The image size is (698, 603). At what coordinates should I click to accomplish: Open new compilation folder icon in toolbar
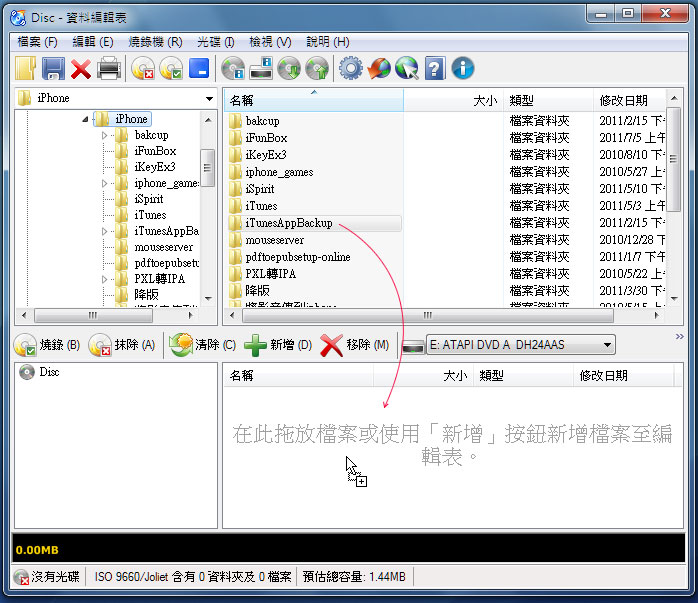(x=25, y=69)
